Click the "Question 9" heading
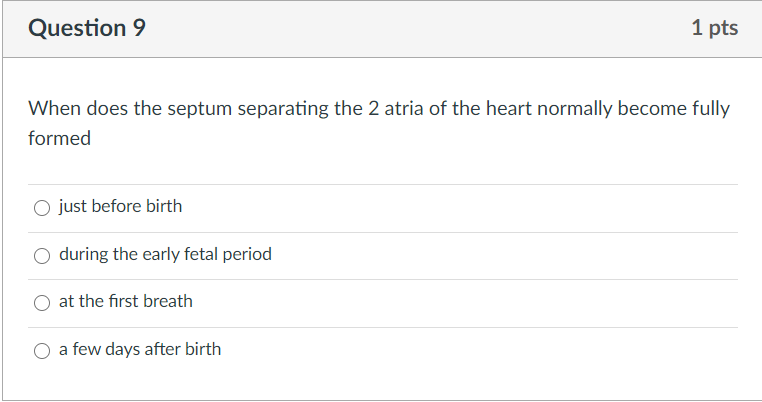The height and width of the screenshot is (402, 762). pyautogui.click(x=87, y=29)
